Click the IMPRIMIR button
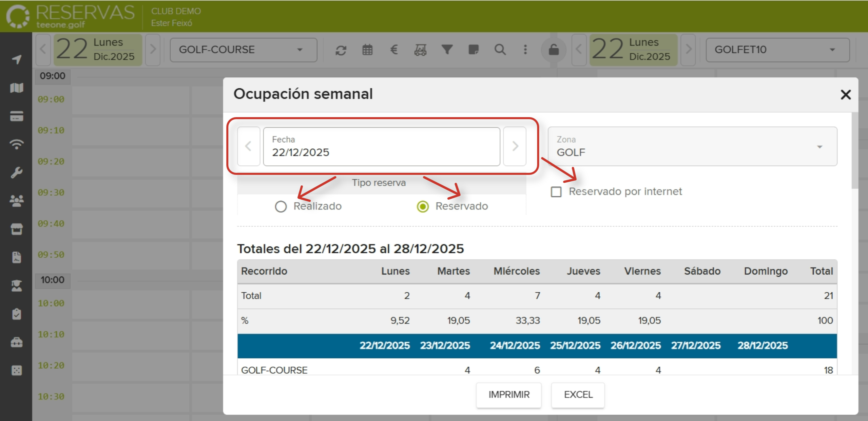868x421 pixels. 509,395
